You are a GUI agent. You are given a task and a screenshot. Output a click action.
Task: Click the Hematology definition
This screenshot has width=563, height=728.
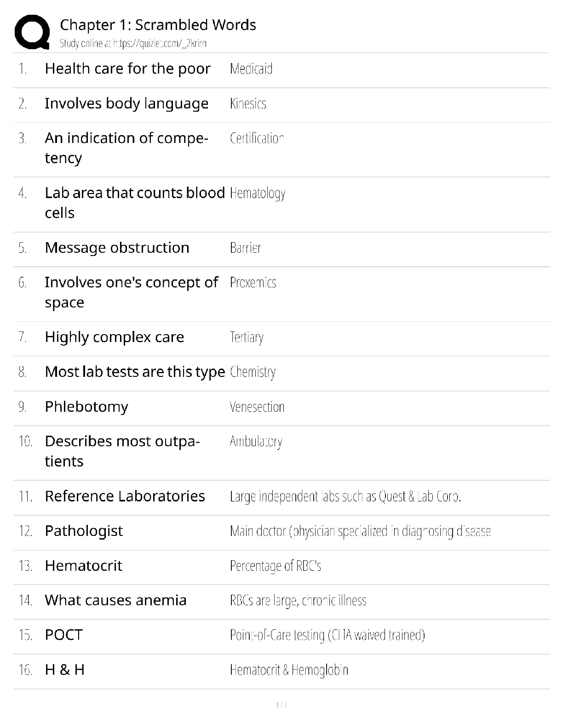pos(258,193)
